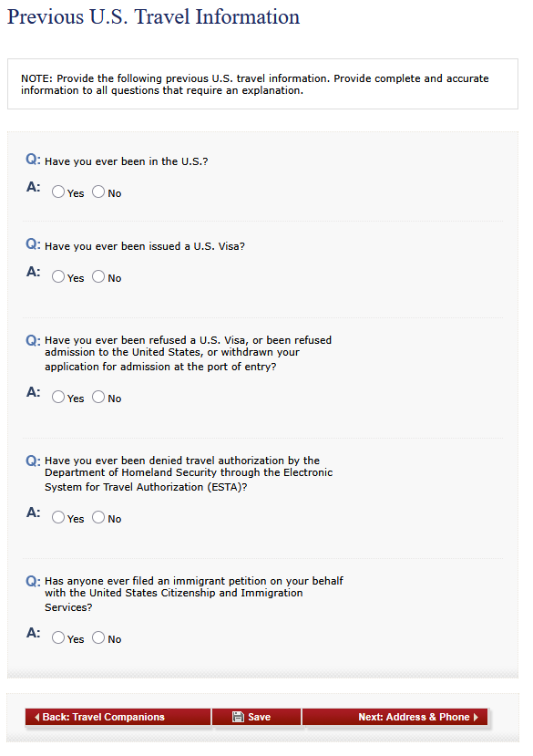Click the floppy disk Save icon

(x=238, y=717)
